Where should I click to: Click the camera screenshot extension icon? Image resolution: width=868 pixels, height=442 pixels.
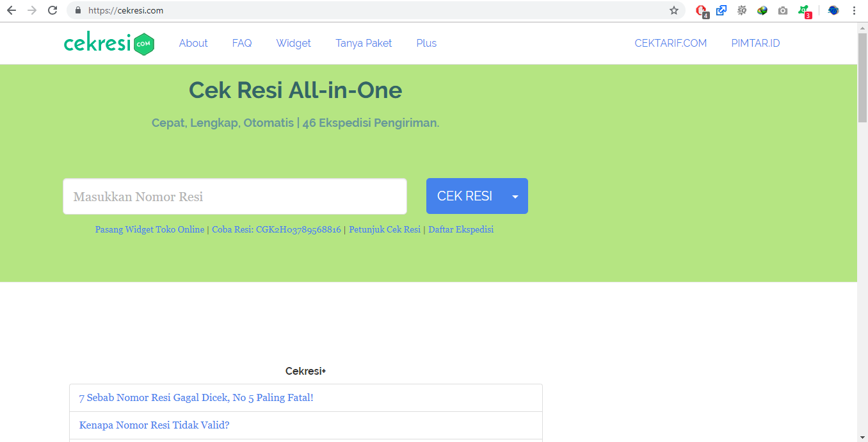[783, 10]
